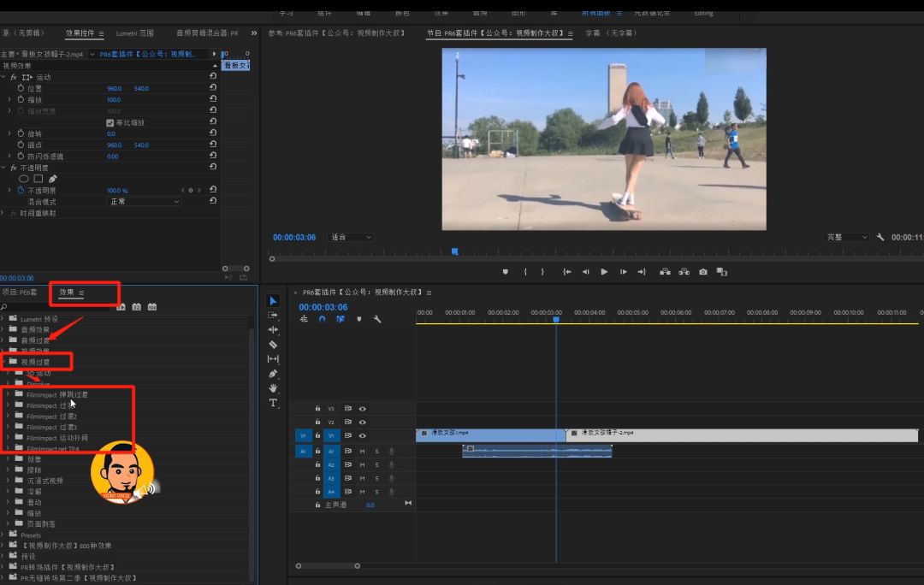Reset the 位置 parameter

pos(212,88)
